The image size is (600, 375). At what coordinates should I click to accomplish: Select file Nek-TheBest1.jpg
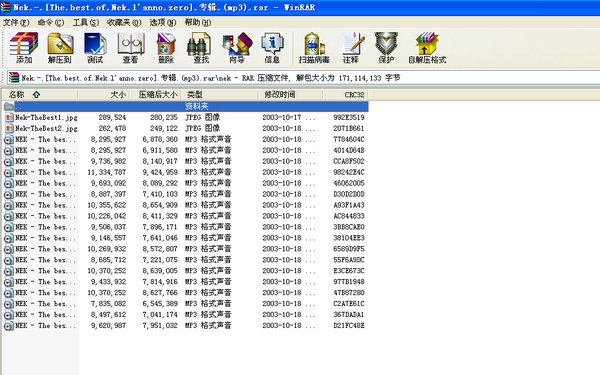(x=46, y=117)
